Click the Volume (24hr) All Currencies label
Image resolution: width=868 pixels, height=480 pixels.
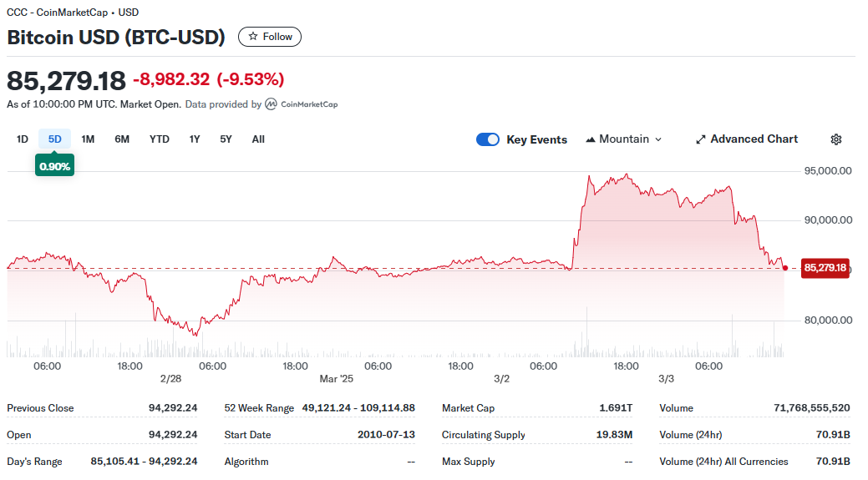point(723,461)
